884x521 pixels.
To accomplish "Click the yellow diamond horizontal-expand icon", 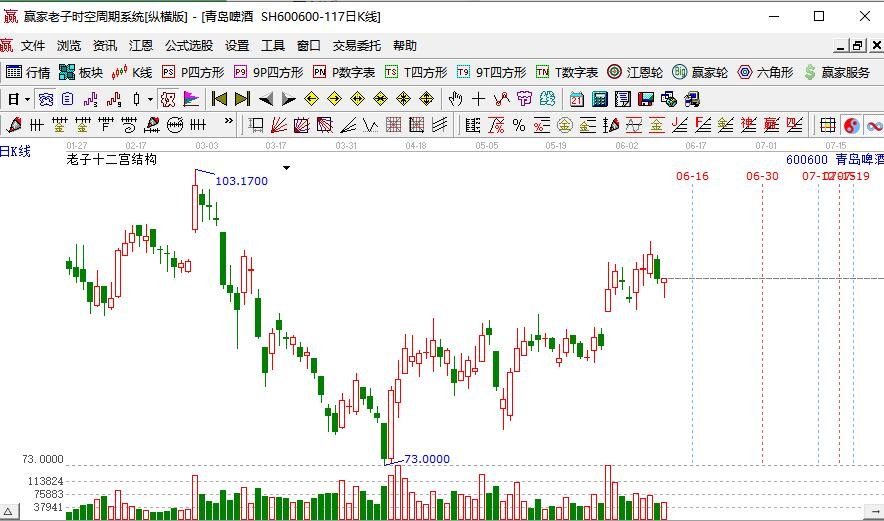I will 357,99.
